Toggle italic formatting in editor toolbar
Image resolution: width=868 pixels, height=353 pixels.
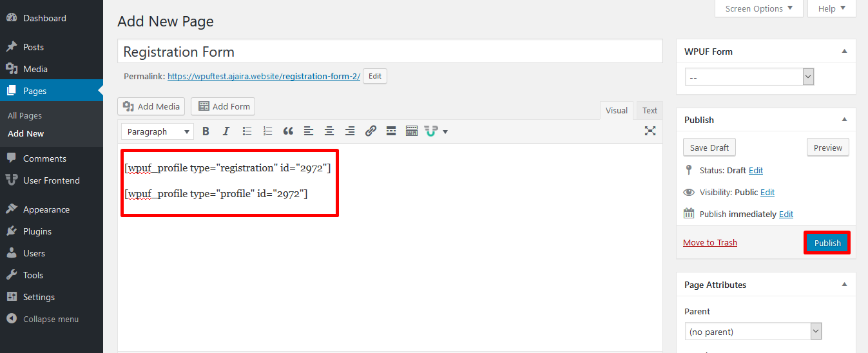coord(226,131)
